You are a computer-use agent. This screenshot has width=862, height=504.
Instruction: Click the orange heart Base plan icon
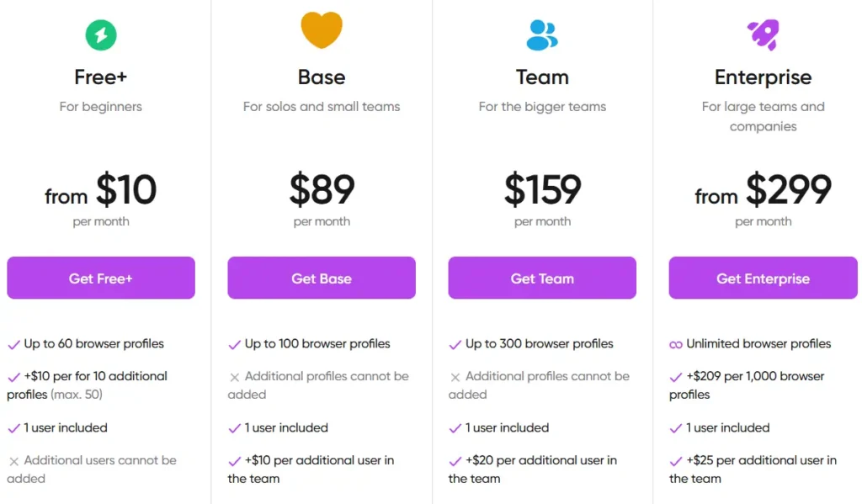[322, 30]
